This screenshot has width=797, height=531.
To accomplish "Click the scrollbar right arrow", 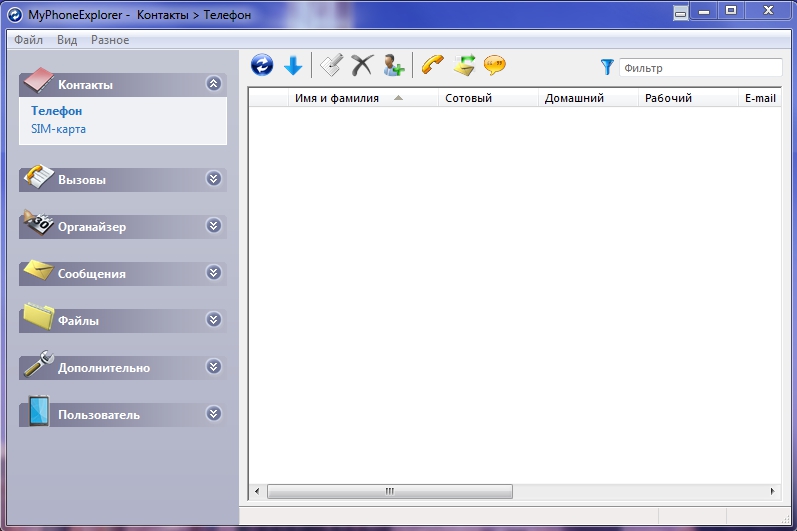I will 773,491.
